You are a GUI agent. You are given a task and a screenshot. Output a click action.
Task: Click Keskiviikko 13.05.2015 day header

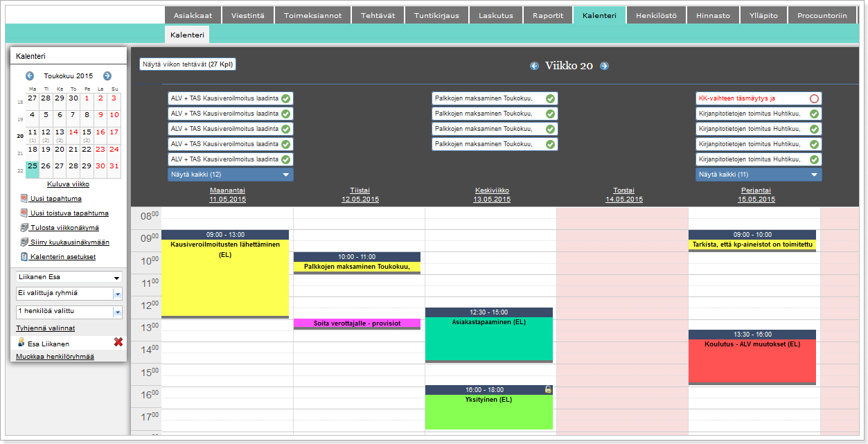tap(492, 195)
